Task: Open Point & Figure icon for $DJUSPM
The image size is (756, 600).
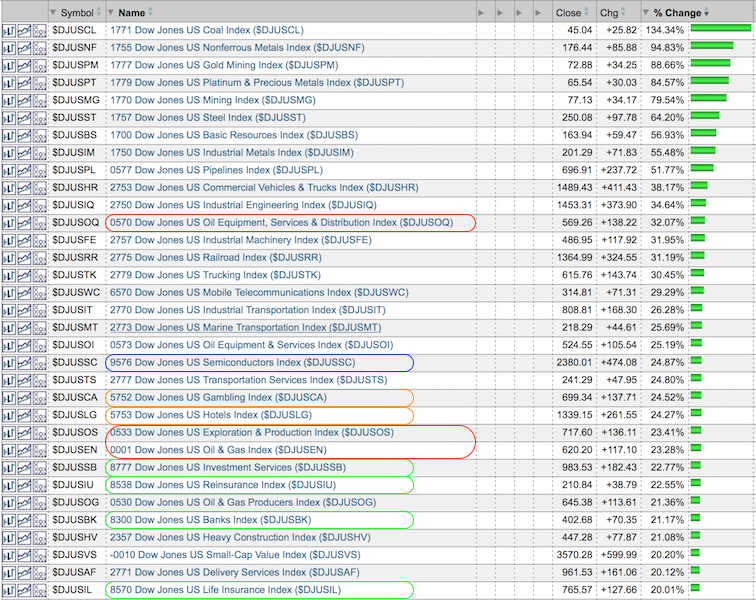Action: (x=40, y=64)
